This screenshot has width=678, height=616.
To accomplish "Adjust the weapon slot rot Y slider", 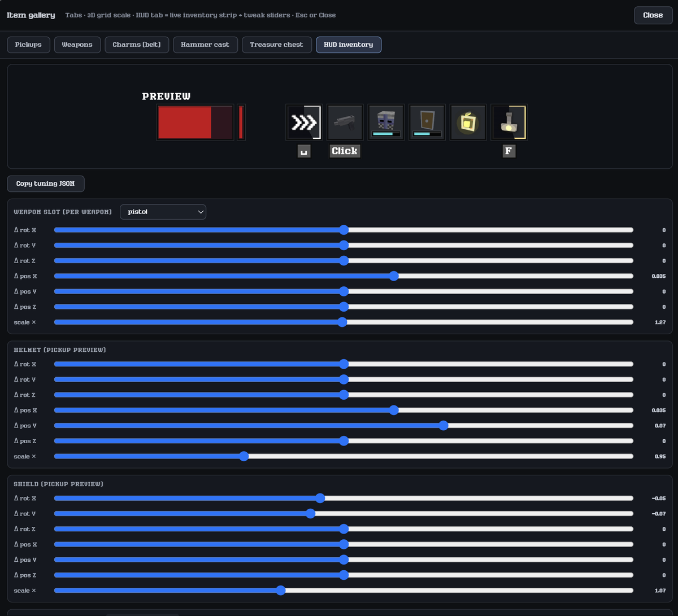I will coord(344,245).
